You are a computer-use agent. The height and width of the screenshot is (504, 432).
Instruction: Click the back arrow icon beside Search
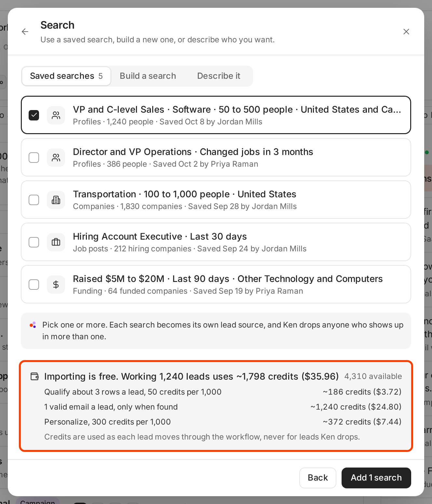(x=25, y=32)
